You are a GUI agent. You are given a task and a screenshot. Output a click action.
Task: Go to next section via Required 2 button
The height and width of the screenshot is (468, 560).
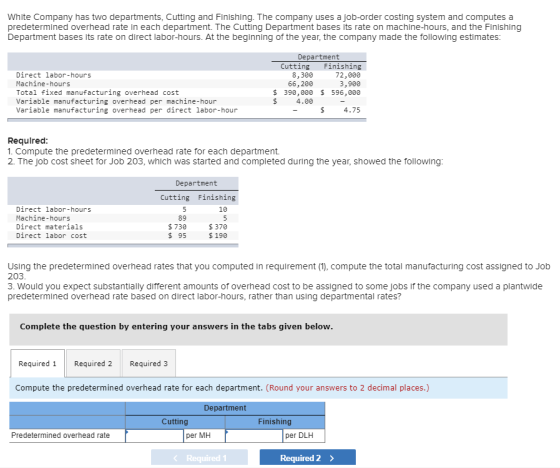(x=308, y=458)
